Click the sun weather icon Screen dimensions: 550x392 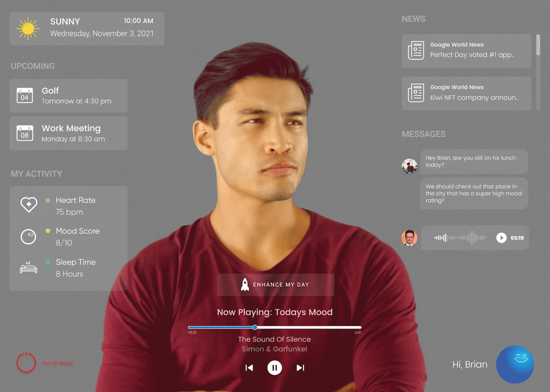[28, 28]
